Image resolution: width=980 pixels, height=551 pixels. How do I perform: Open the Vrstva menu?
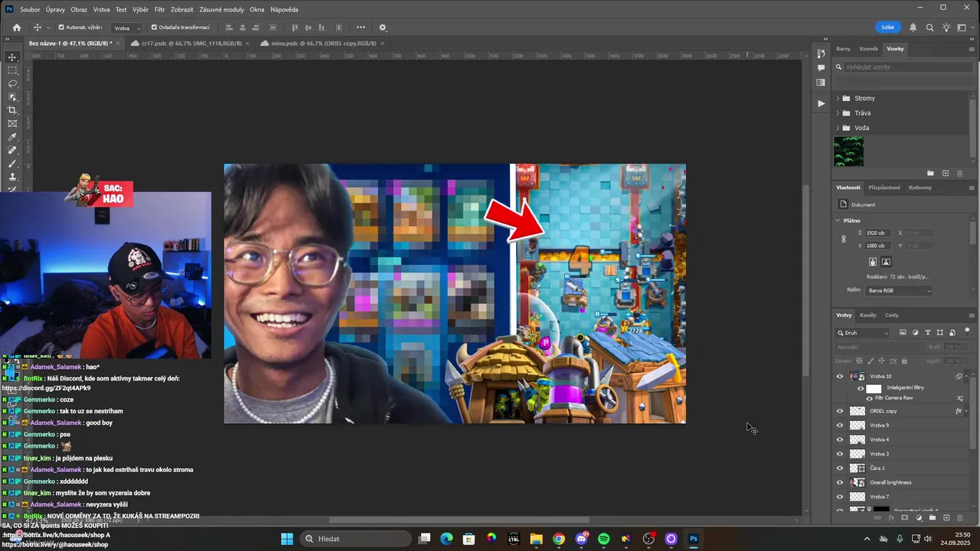101,9
